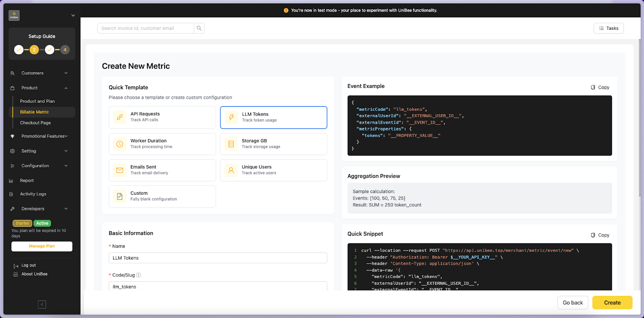The image size is (644, 318).
Task: Select the LLM Tokens template card
Action: (273, 117)
